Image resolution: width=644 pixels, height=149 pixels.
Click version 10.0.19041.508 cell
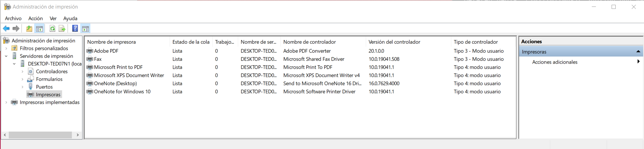pos(384,59)
